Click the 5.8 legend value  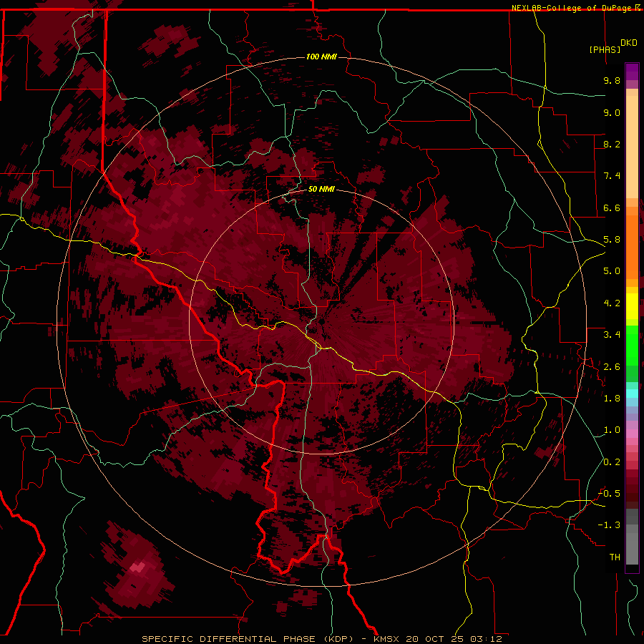612,240
